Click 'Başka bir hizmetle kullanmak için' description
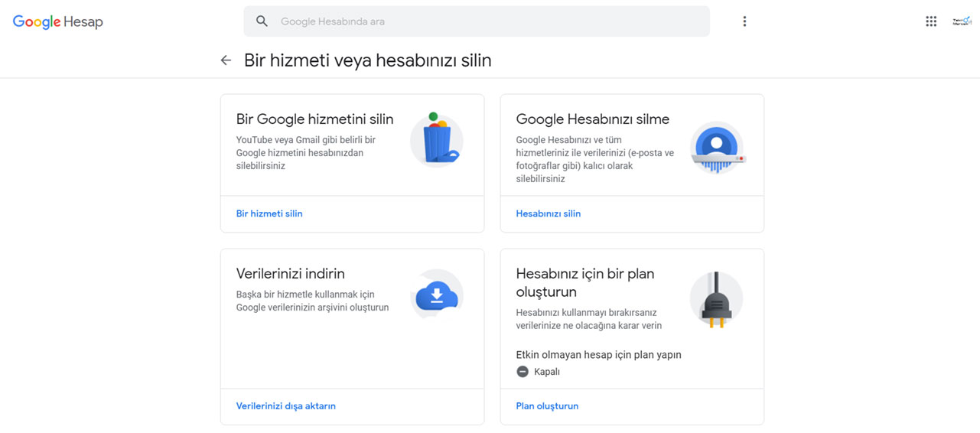 [x=313, y=301]
